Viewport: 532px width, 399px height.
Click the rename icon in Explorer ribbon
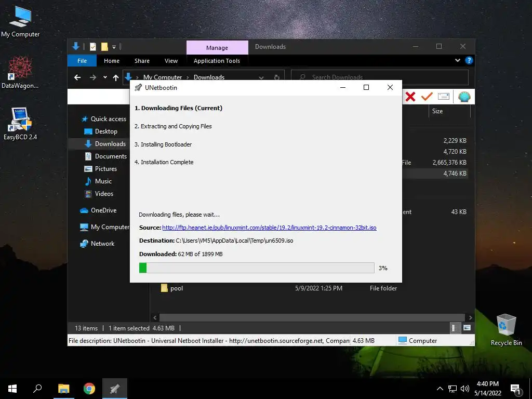click(x=444, y=96)
